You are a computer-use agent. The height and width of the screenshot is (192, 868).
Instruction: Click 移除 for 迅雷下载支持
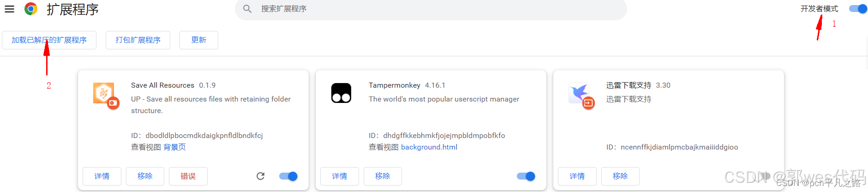[x=620, y=176]
